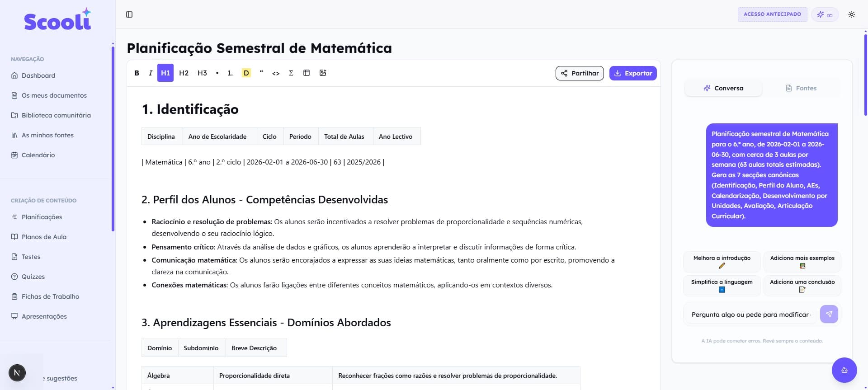Click the Ano de Escolaridade table header
The height and width of the screenshot is (390, 868).
tap(219, 136)
